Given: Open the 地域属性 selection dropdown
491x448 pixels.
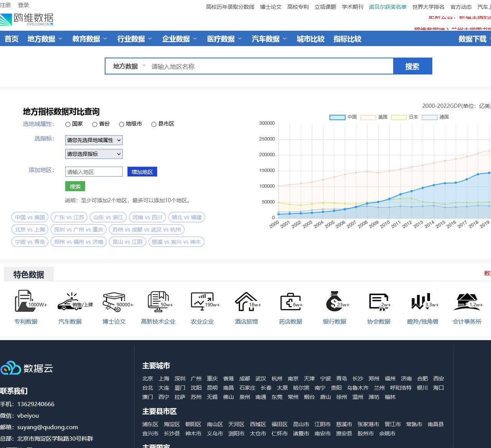Looking at the screenshot, I should pos(94,140).
